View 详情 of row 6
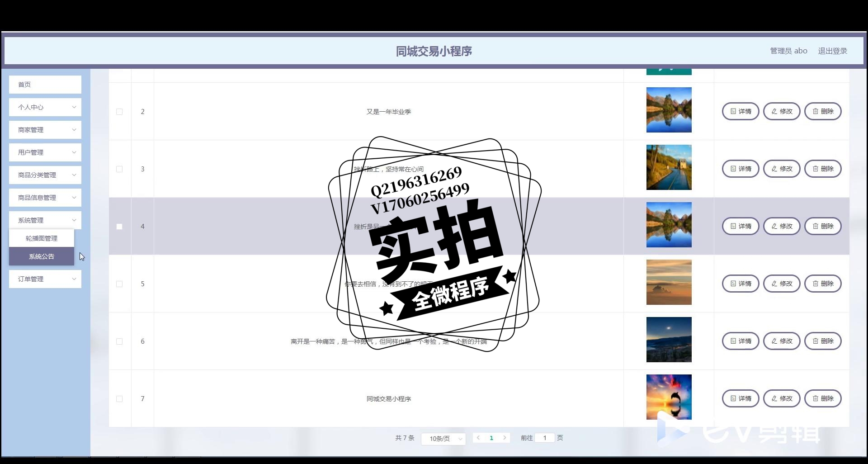 coord(741,341)
